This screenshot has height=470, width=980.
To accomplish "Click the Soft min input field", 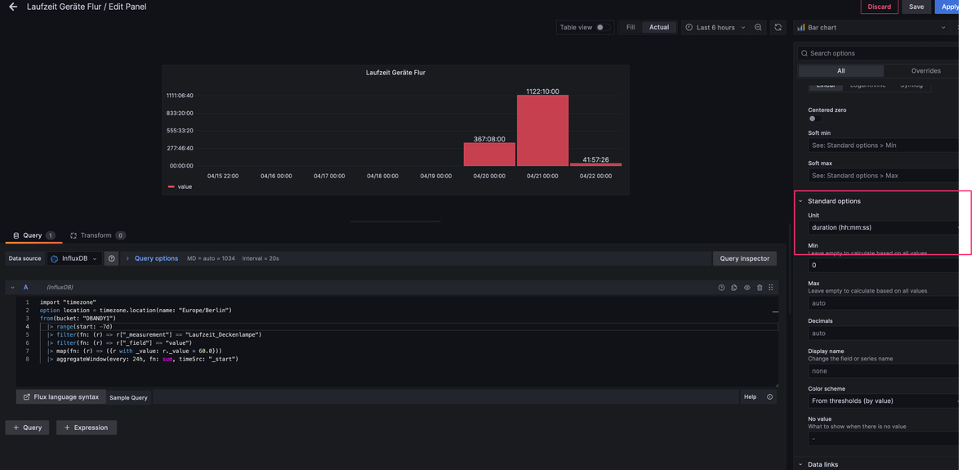I will click(x=883, y=145).
